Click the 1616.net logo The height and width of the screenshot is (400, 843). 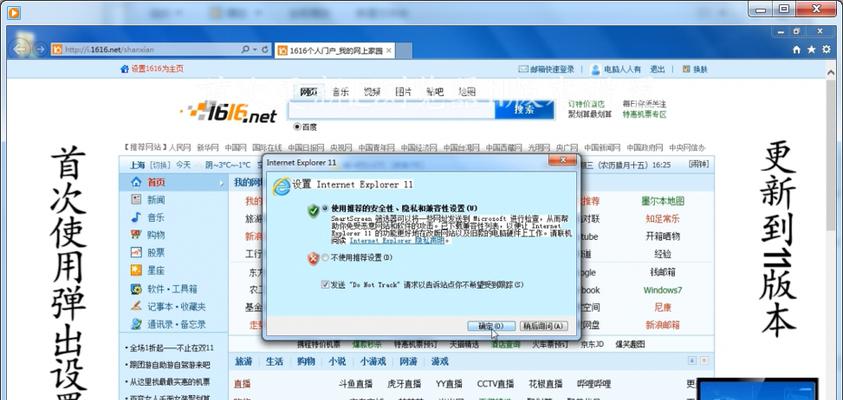point(228,112)
